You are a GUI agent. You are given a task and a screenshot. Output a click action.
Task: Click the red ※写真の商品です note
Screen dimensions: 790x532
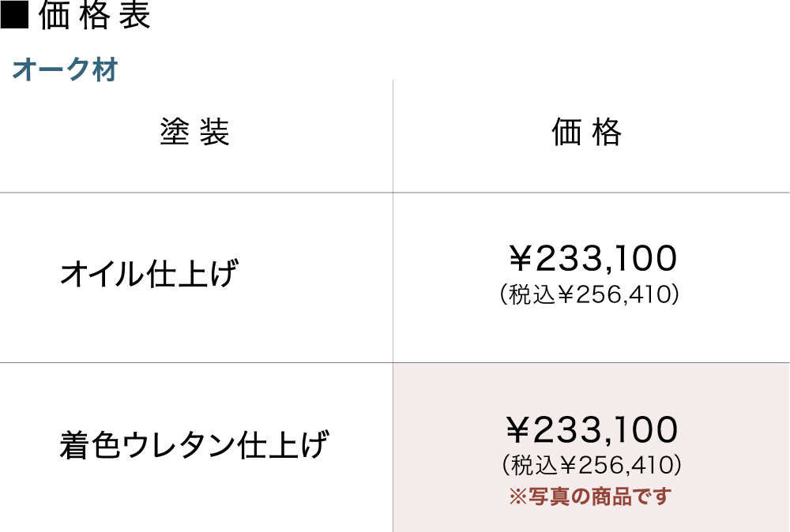[590, 497]
